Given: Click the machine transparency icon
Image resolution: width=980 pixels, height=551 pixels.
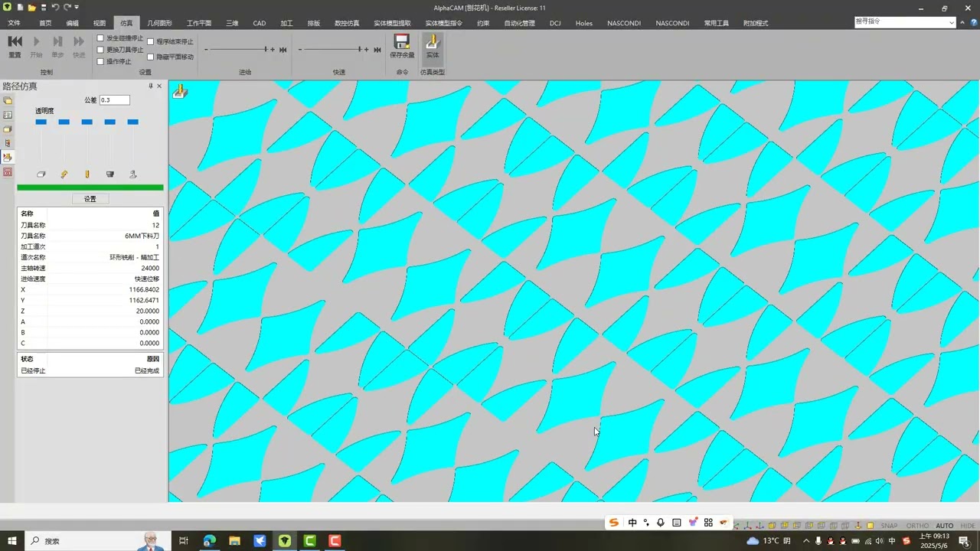Looking at the screenshot, I should (133, 174).
